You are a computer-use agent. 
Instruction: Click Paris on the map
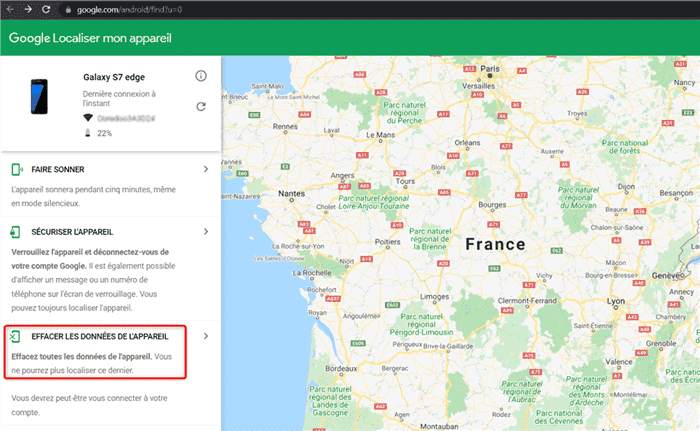click(x=490, y=69)
